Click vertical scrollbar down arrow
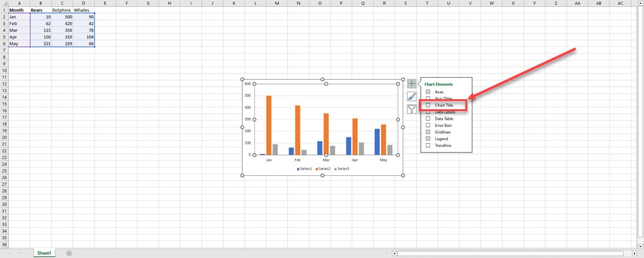This screenshot has height=258, width=644. pos(641,246)
